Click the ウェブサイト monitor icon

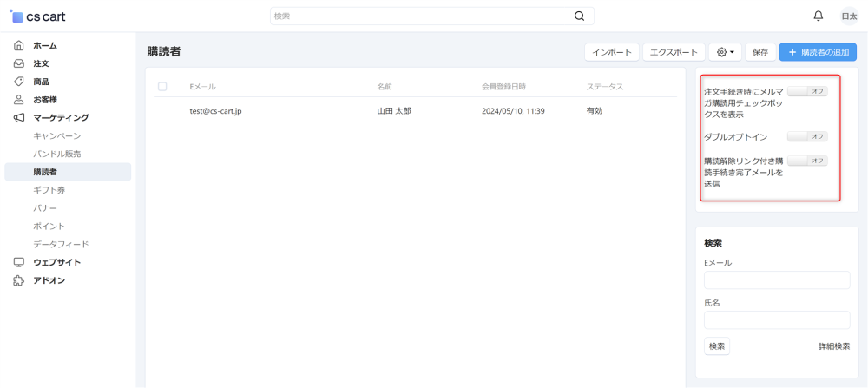click(x=19, y=262)
